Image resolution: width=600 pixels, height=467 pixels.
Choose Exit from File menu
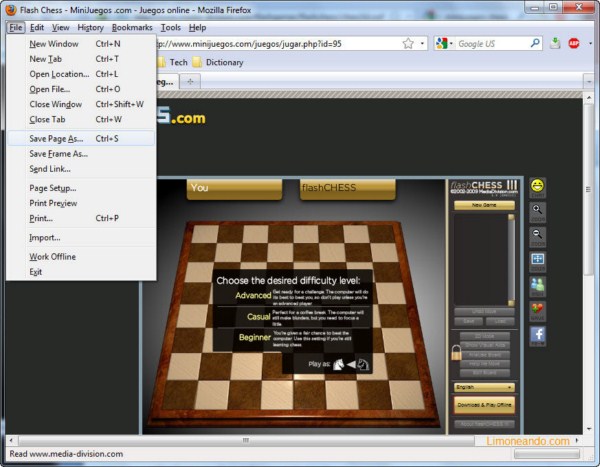tap(81, 272)
